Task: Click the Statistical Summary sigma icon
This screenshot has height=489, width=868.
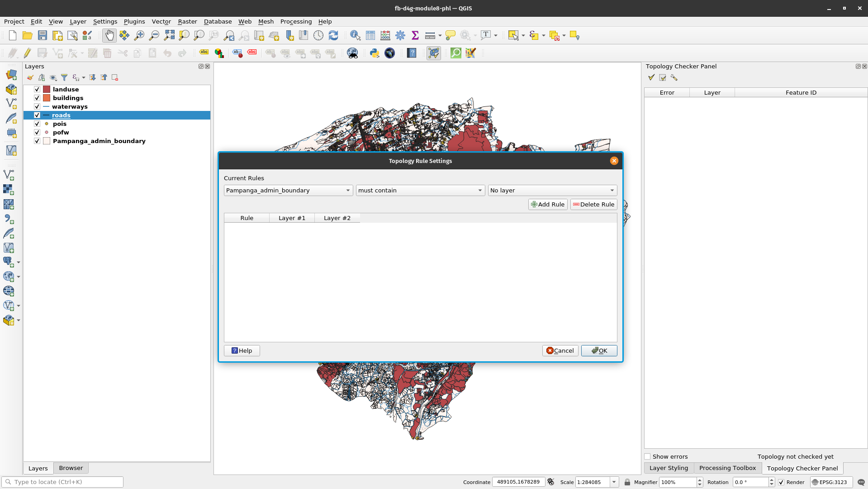Action: [415, 35]
